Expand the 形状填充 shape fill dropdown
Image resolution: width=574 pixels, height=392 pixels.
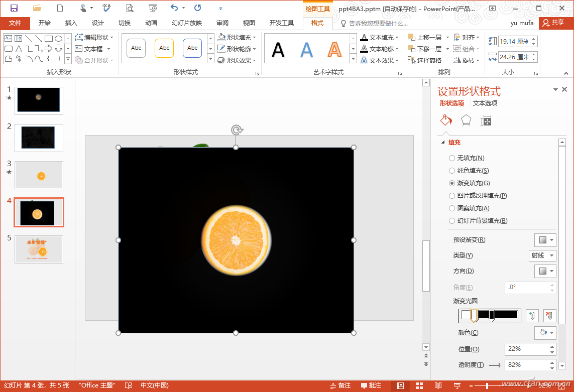click(x=254, y=38)
